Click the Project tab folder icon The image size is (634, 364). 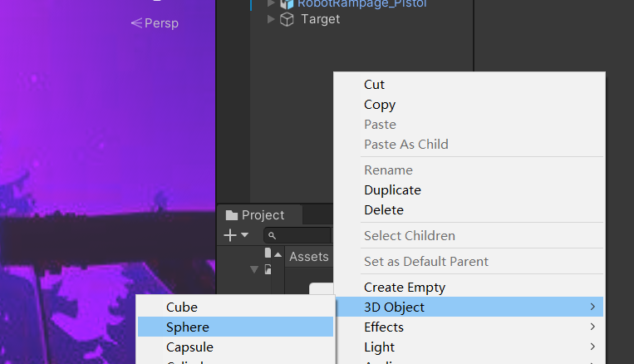pyautogui.click(x=232, y=215)
